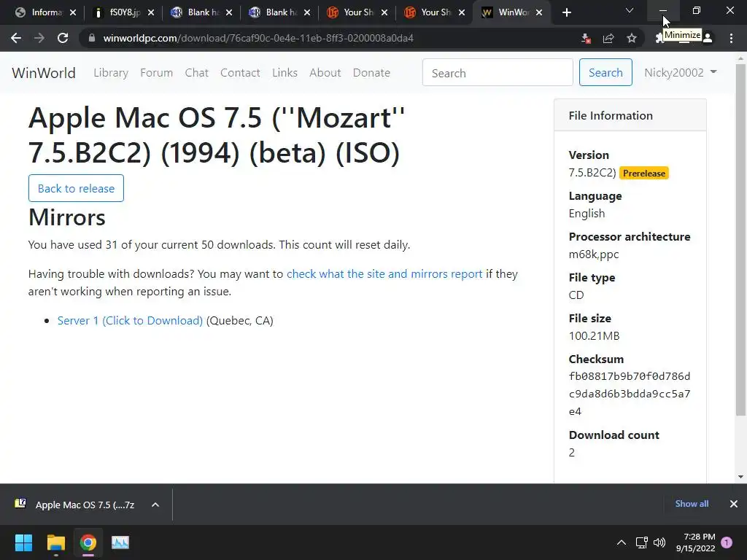
Task: Download from Server 1 link
Action: click(130, 321)
